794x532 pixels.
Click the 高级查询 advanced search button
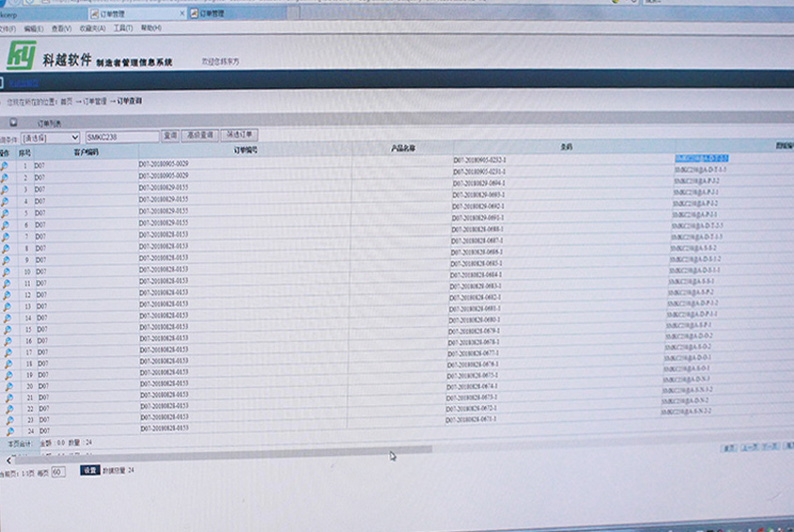tap(199, 136)
